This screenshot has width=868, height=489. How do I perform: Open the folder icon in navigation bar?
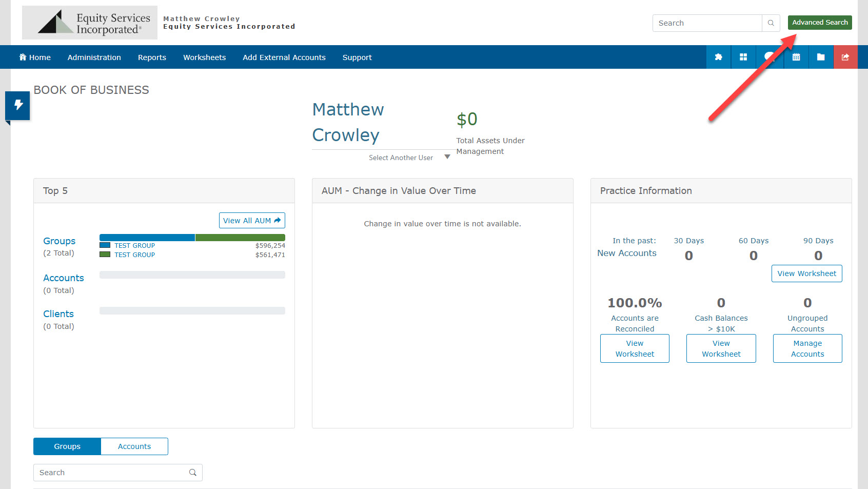(821, 57)
